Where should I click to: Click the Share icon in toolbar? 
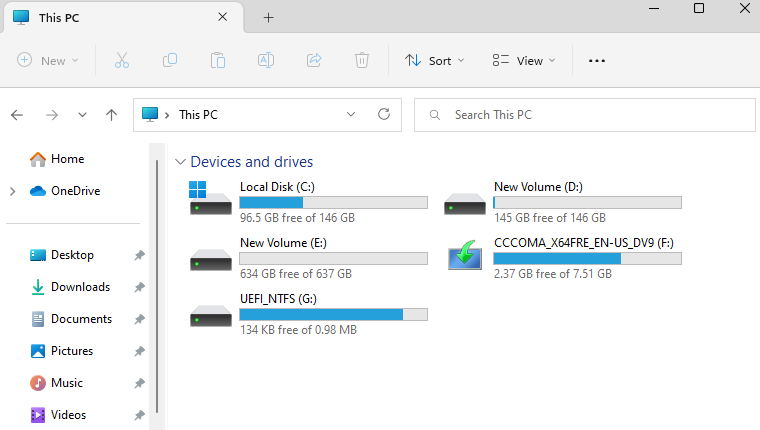314,61
